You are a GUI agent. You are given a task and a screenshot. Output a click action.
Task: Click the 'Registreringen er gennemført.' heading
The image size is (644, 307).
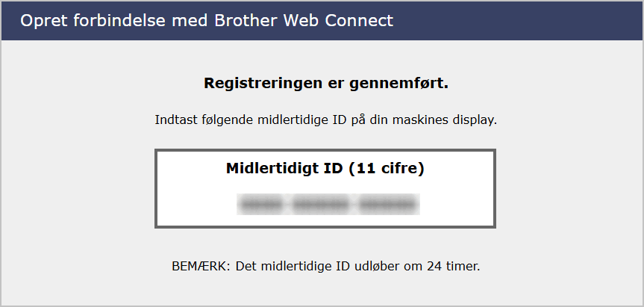(x=325, y=83)
